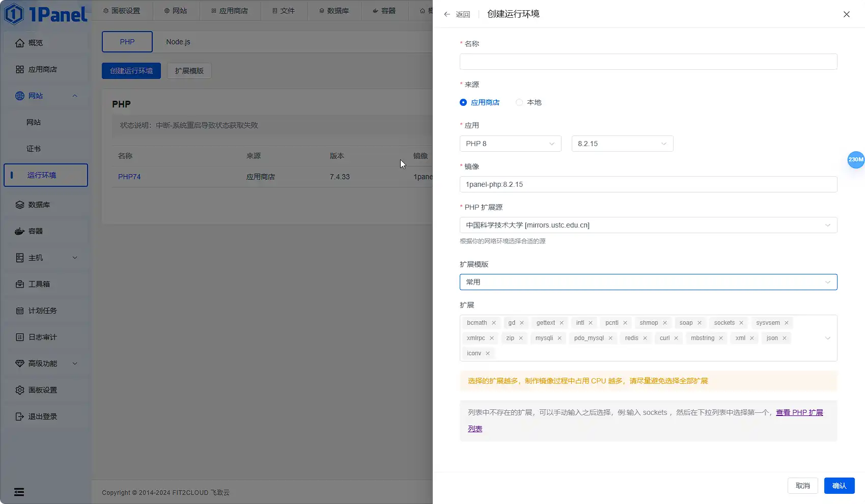This screenshot has width=865, height=504.
Task: Open 数据库 in sidebar
Action: coord(46,205)
